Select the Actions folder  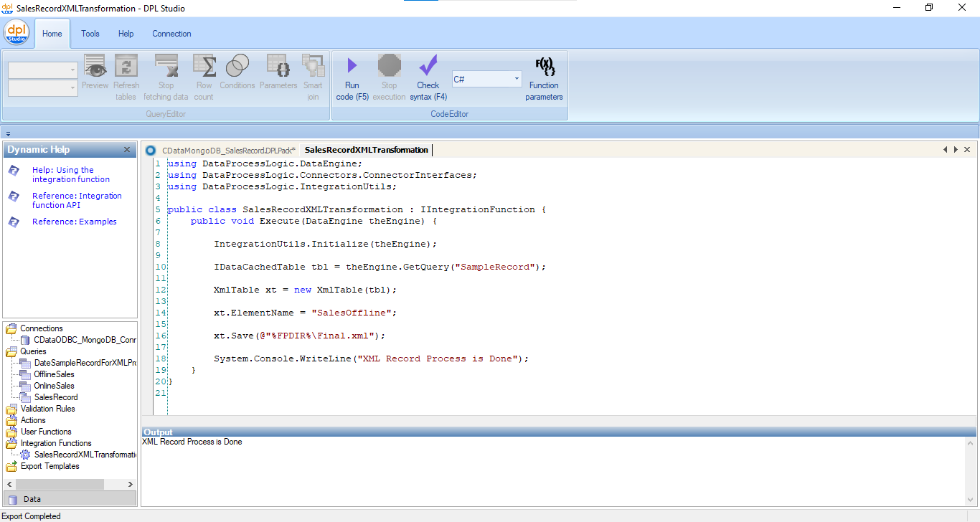tap(33, 420)
